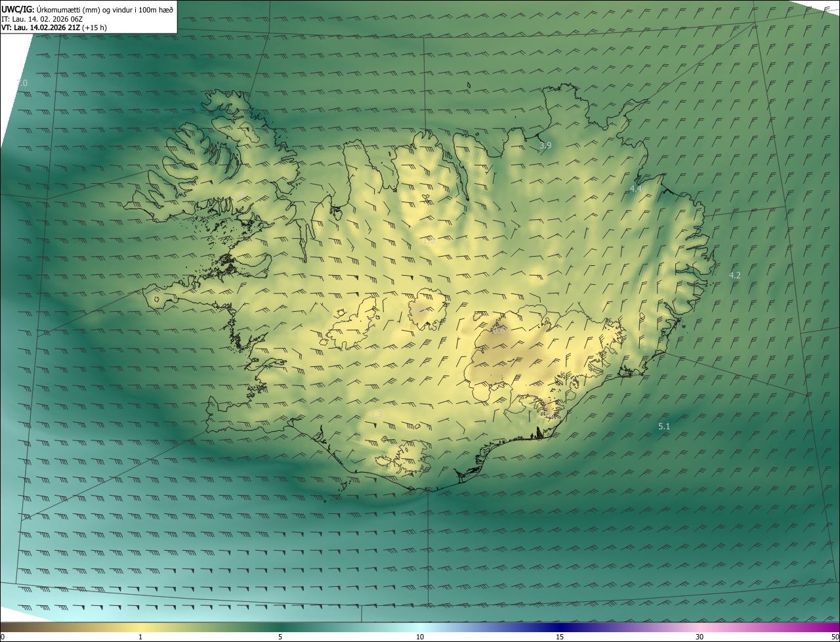This screenshot has height=642, width=840.
Task: Click the 1.3 value label on the map
Action: 376,414
